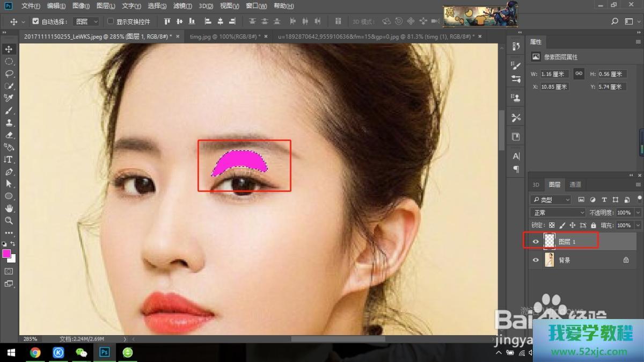Select the Lasso tool
The height and width of the screenshot is (362, 644).
pos(9,74)
